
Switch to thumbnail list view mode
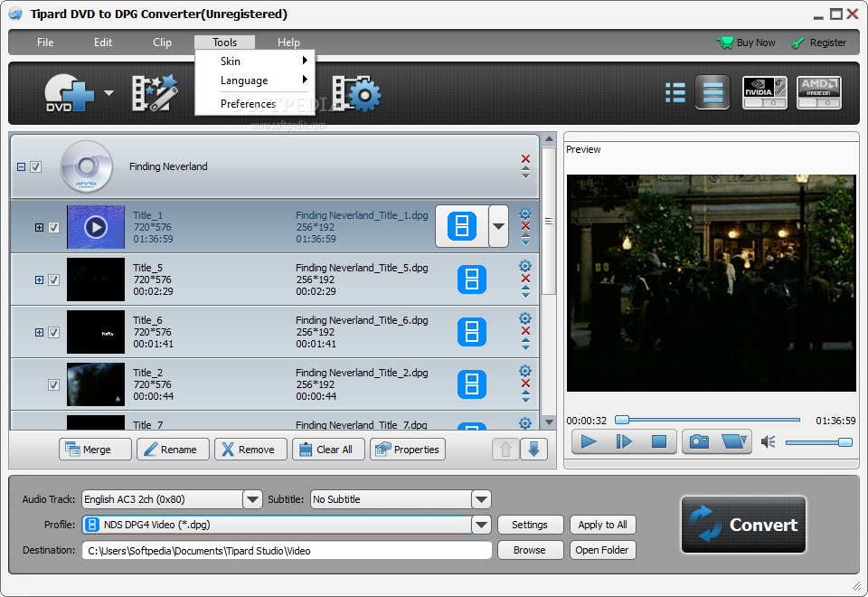[x=675, y=92]
